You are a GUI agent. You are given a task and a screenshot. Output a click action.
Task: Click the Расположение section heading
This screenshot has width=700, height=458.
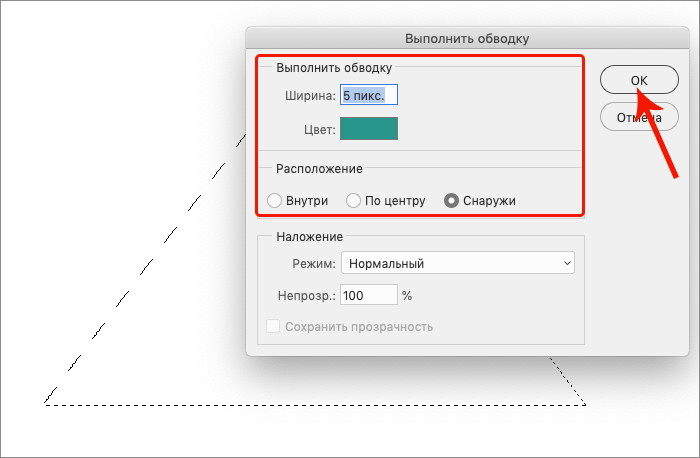pyautogui.click(x=318, y=169)
